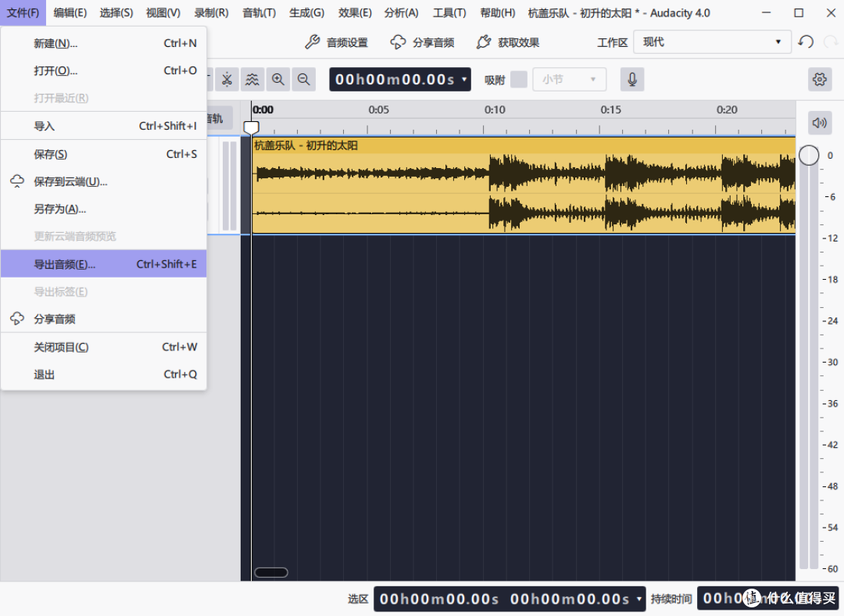Viewport: 844px width, 616px height.
Task: Select 导出音频(E)... menu entry
Action: (103, 264)
